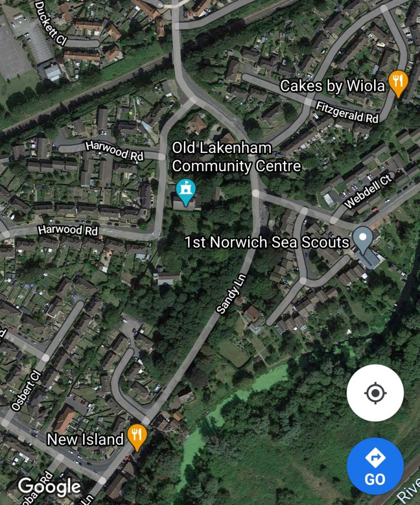Viewport: 420px width, 505px height.
Task: Select the Fitzgerald Rd road label
Action: click(x=347, y=112)
